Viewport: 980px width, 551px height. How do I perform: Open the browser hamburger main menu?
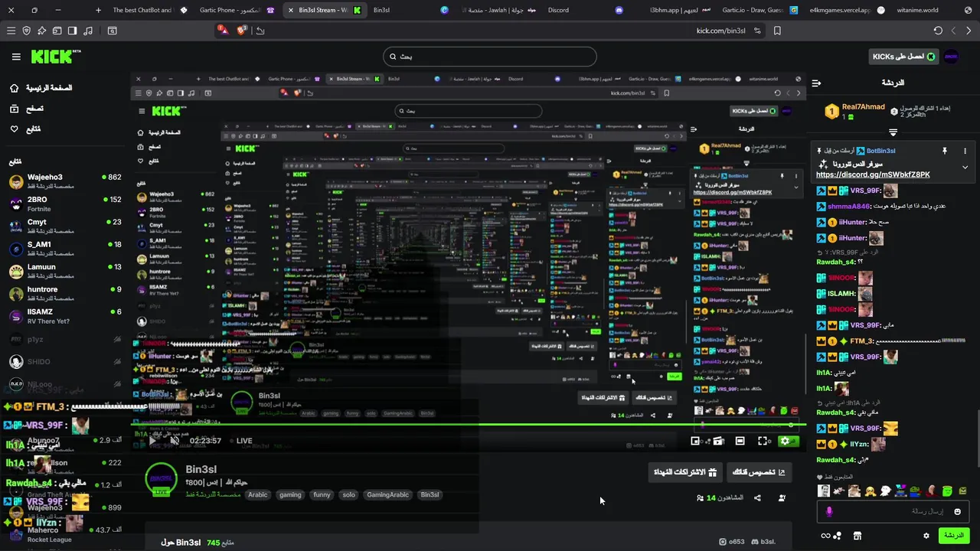pyautogui.click(x=11, y=31)
